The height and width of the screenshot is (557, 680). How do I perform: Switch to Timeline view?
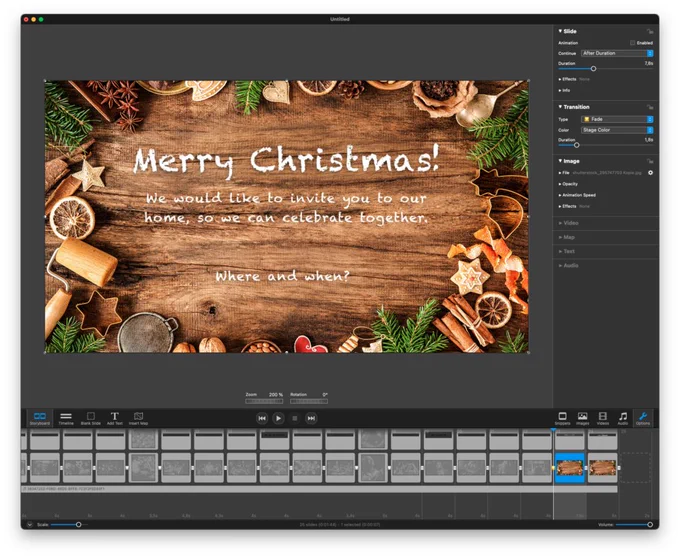click(x=66, y=418)
